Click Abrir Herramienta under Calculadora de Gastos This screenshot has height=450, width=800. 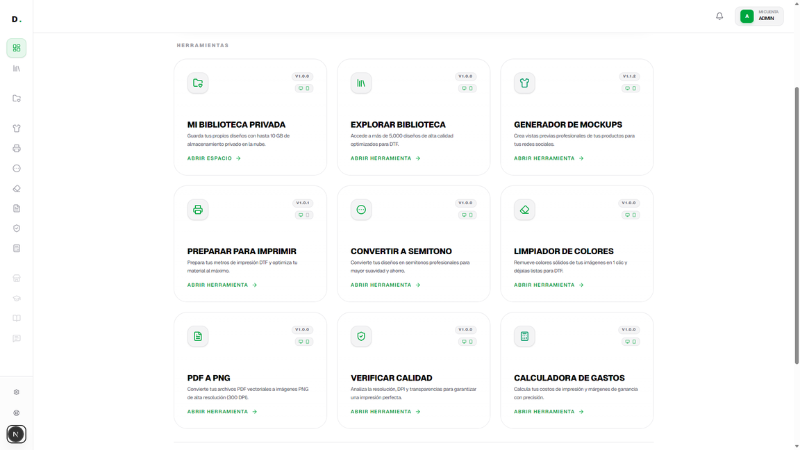[x=548, y=411]
